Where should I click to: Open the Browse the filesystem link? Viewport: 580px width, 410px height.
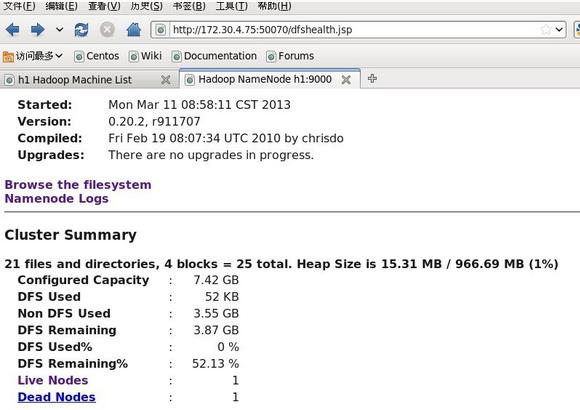[x=78, y=184]
